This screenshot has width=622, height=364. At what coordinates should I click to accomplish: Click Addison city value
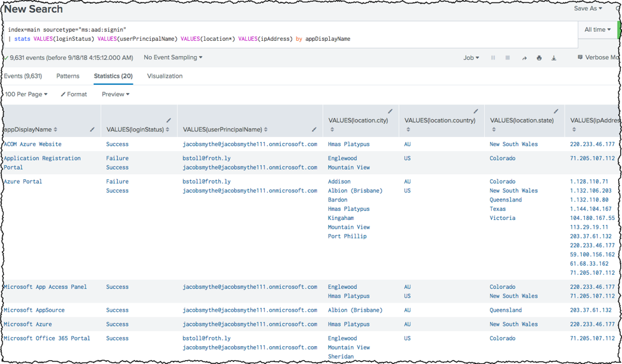pyautogui.click(x=339, y=182)
